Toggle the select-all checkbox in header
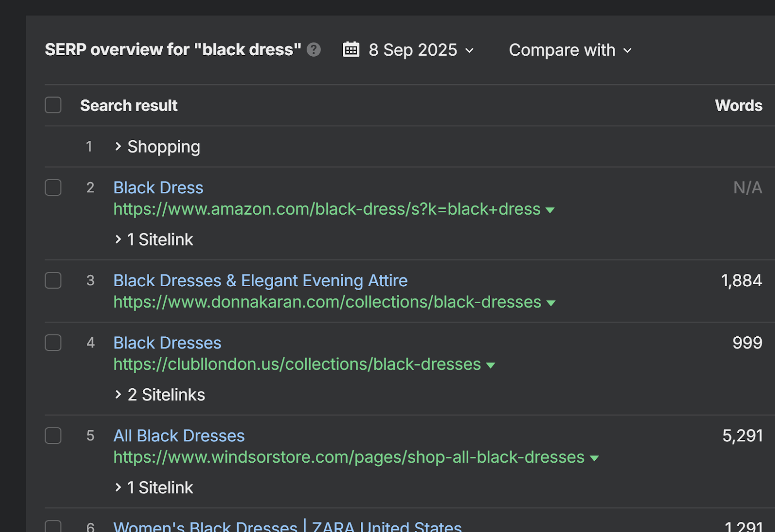This screenshot has width=775, height=532. click(53, 105)
